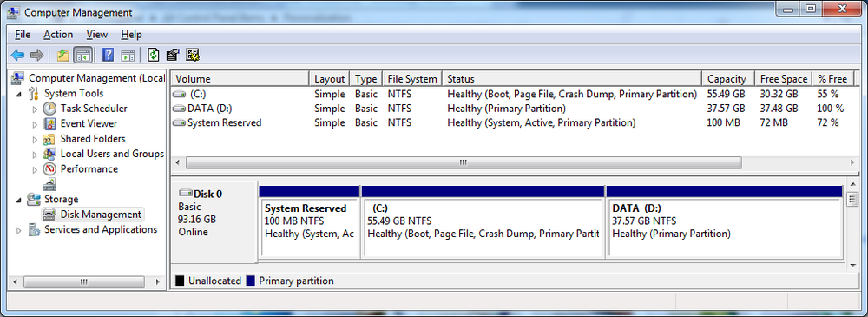Click the Services and Applications icon
Viewport: 868px width, 317px height.
point(35,229)
